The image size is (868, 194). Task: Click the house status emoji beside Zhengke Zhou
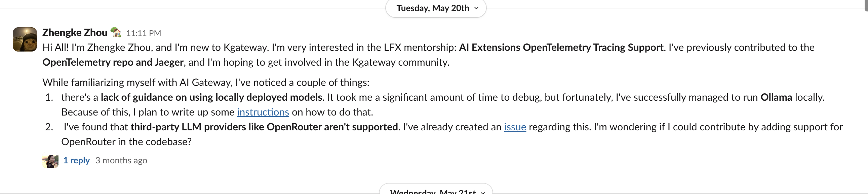[116, 32]
